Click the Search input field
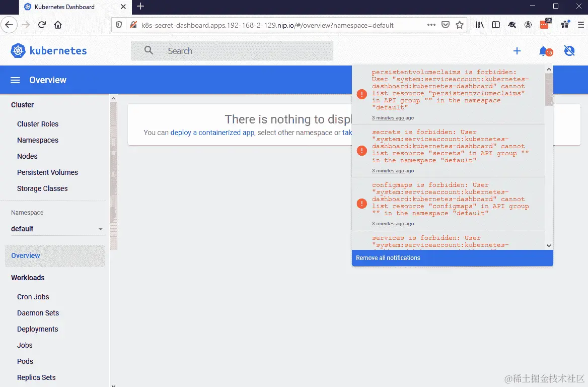Screen dimensions: 588x387 [x=232, y=50]
